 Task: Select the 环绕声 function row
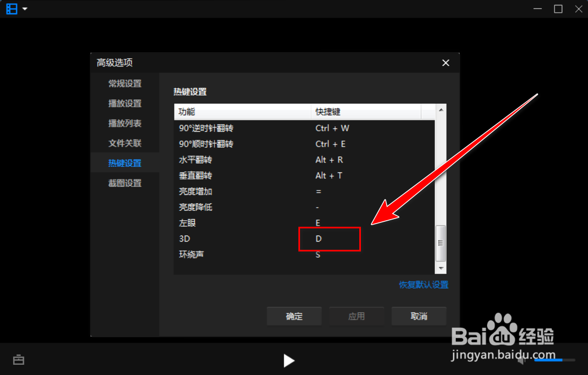pos(304,255)
